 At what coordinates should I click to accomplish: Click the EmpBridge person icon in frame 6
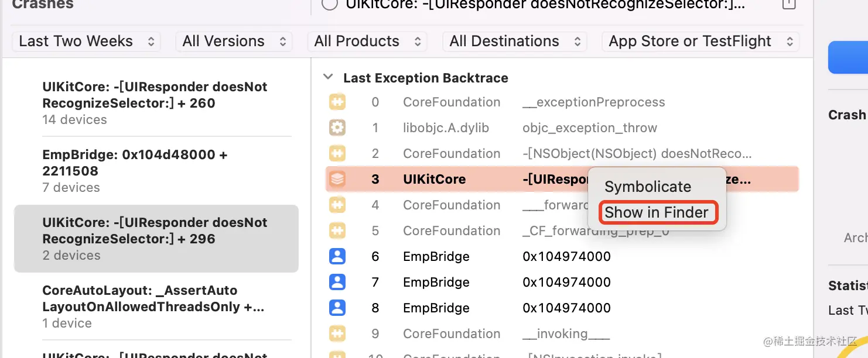[x=337, y=256]
